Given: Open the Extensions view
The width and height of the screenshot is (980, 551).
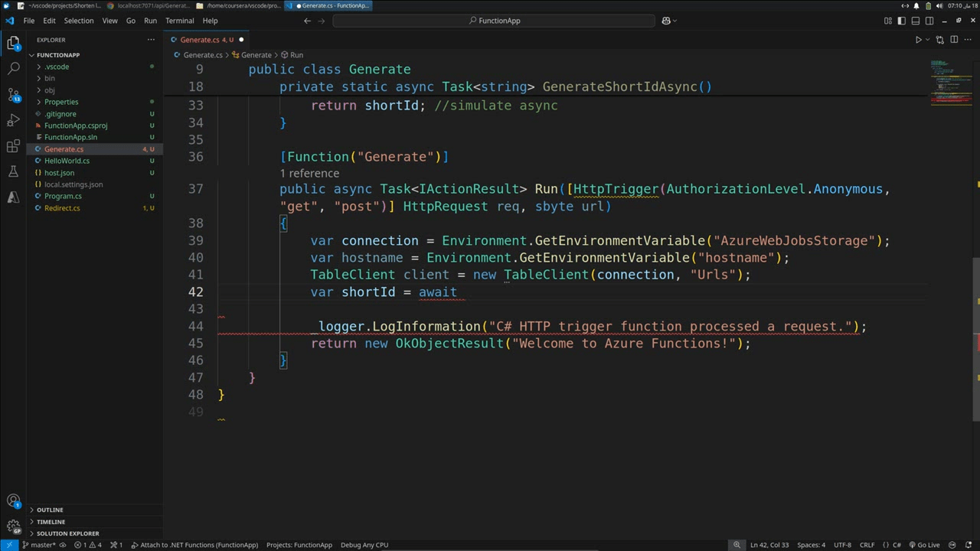Looking at the screenshot, I should coord(14,145).
